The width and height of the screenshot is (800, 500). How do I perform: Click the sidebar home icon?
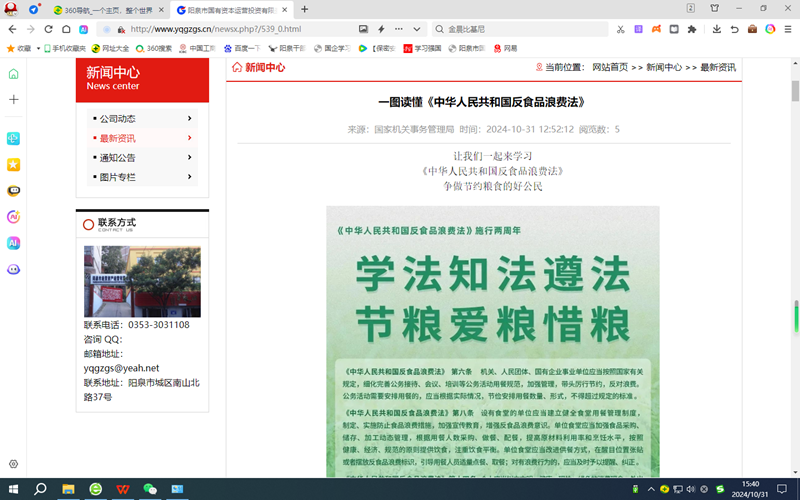pos(13,74)
